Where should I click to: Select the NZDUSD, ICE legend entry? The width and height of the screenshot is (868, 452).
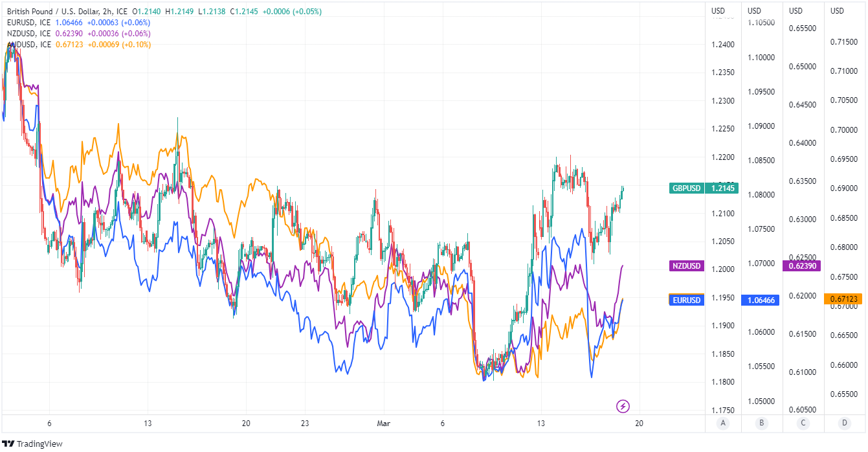[x=29, y=34]
